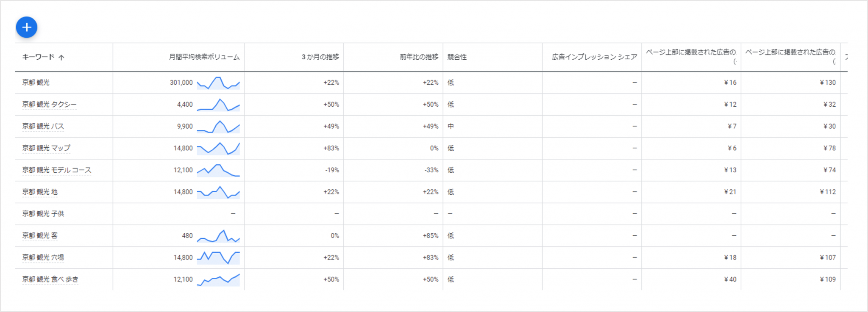The width and height of the screenshot is (868, 312).
Task: Sort by 前年比の推移 column header
Action: pyautogui.click(x=419, y=57)
